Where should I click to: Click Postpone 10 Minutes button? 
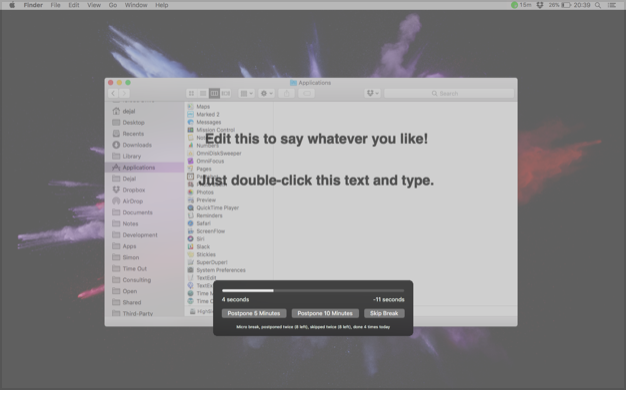(x=325, y=313)
